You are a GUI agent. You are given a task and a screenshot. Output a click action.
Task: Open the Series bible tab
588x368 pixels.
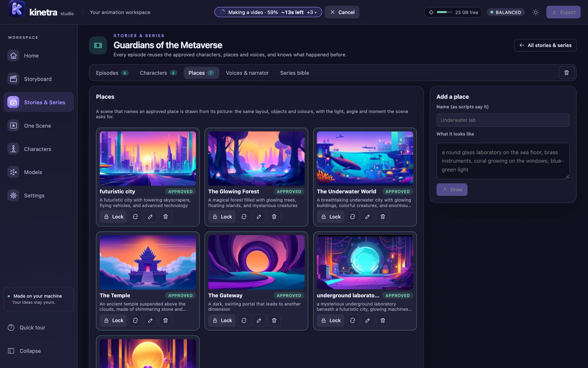294,73
